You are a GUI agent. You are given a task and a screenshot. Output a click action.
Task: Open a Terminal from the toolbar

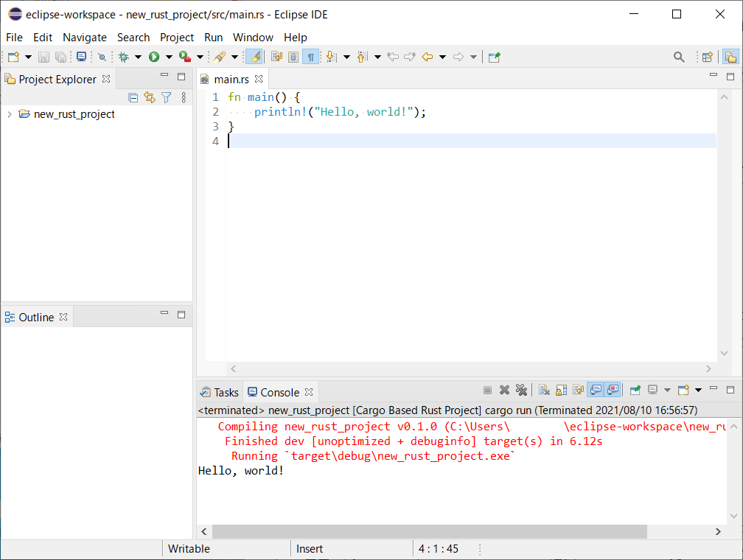(x=82, y=57)
